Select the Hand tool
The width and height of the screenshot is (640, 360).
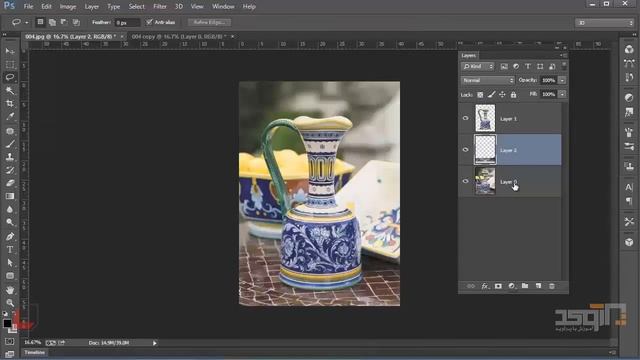point(10,290)
